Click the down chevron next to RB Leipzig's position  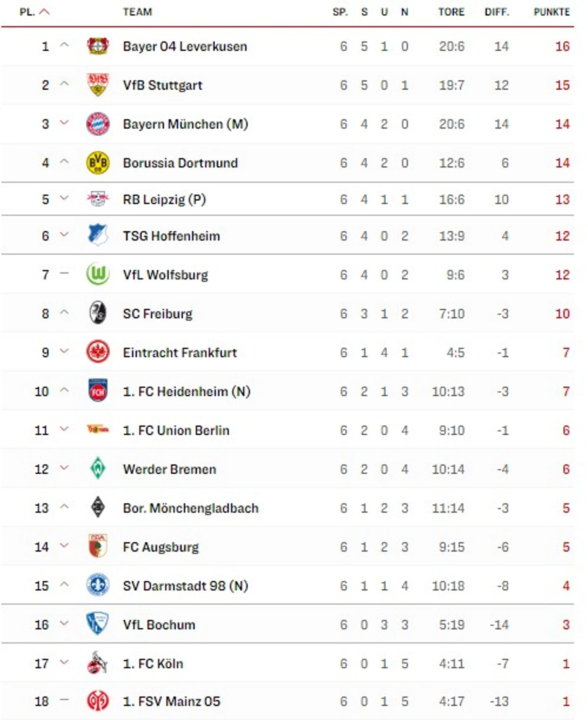tap(64, 198)
